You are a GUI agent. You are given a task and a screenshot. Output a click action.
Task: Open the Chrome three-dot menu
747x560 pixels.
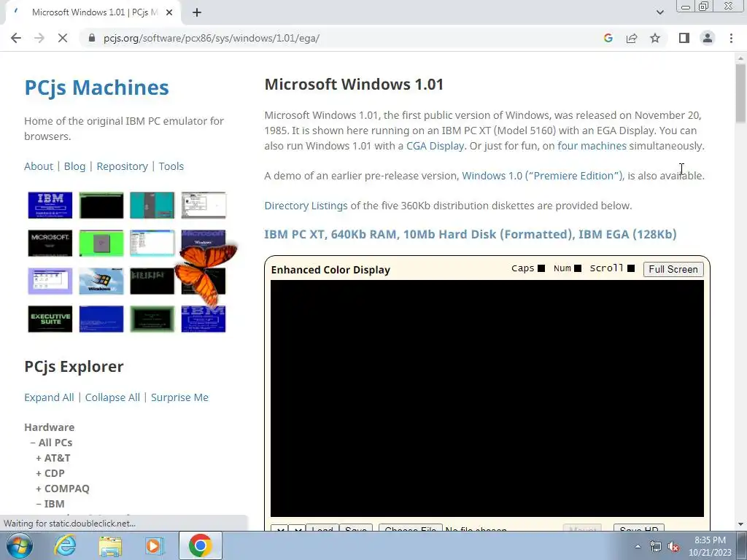pos(731,38)
